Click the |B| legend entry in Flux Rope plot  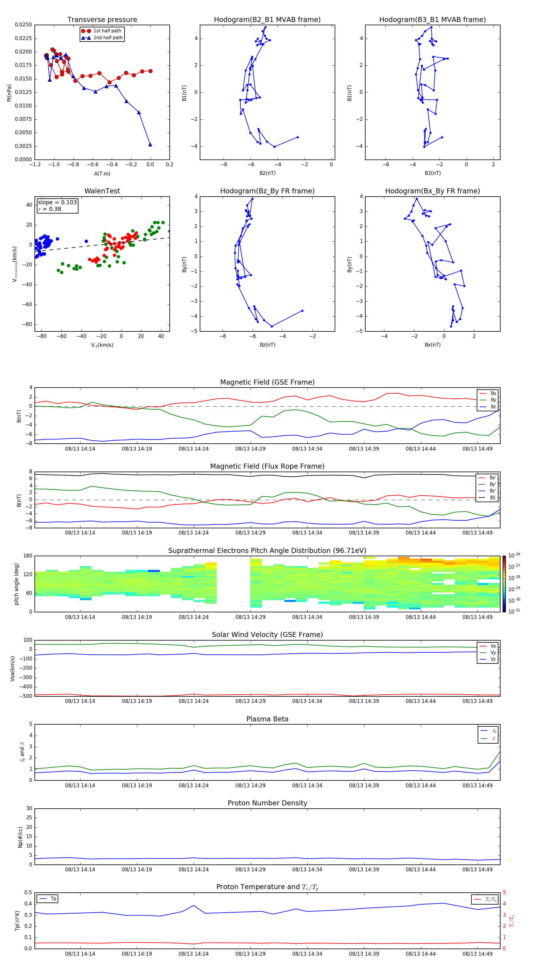487,498
